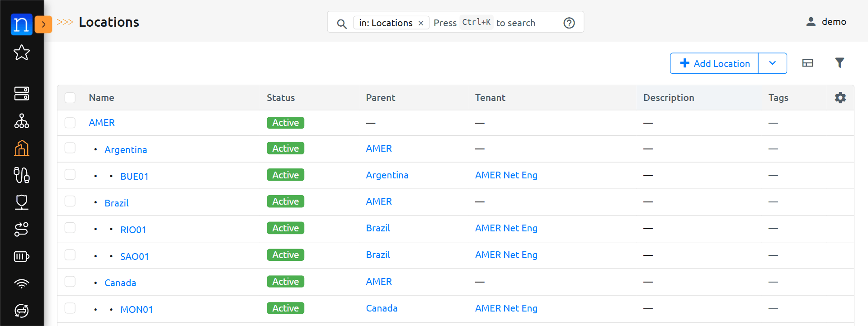Check the checkbox for the AMER row

tap(70, 123)
